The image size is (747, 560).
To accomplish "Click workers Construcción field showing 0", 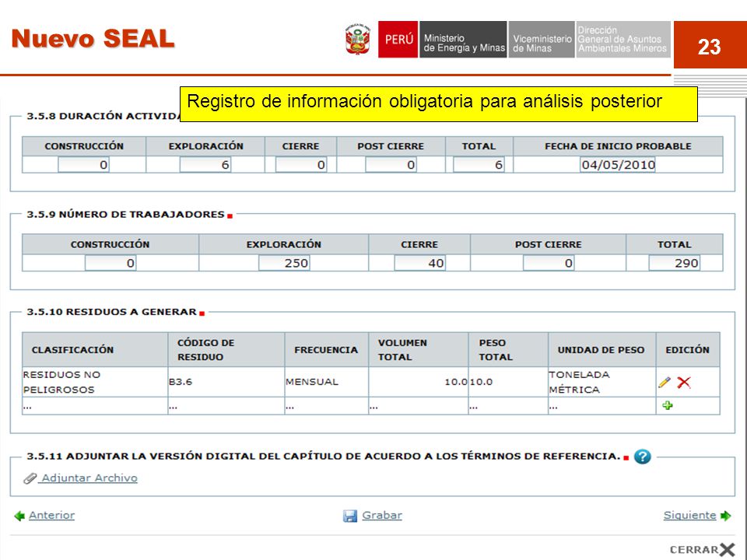I will (110, 263).
